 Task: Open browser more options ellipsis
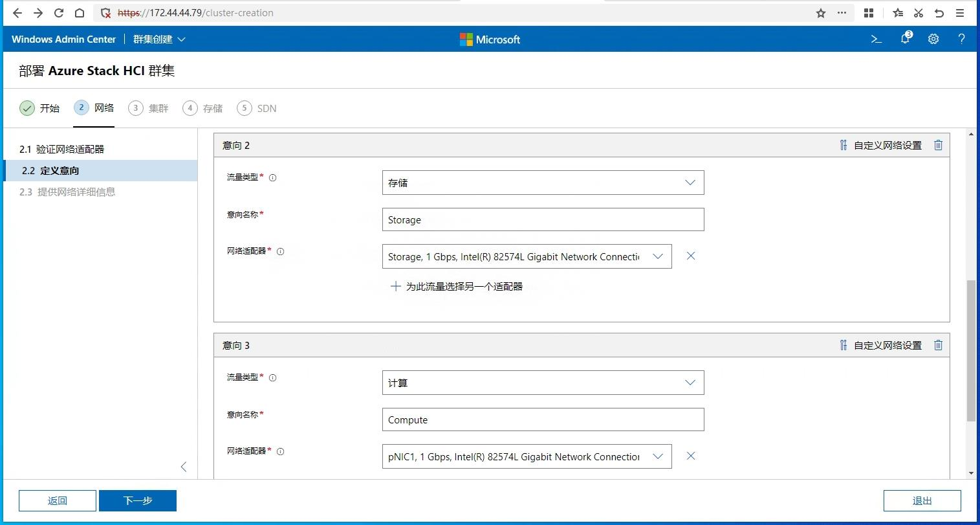[x=842, y=13]
